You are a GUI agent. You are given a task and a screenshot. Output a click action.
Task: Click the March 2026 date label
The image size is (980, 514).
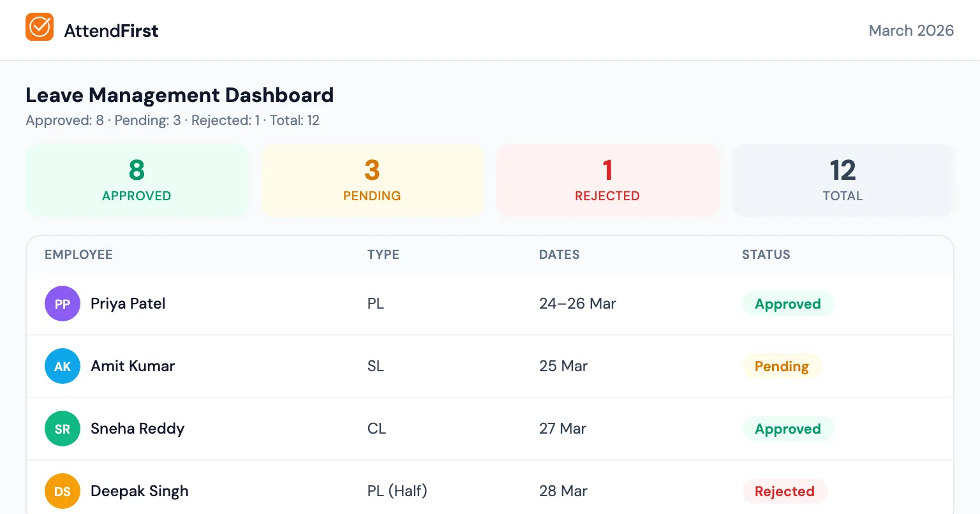[911, 31]
